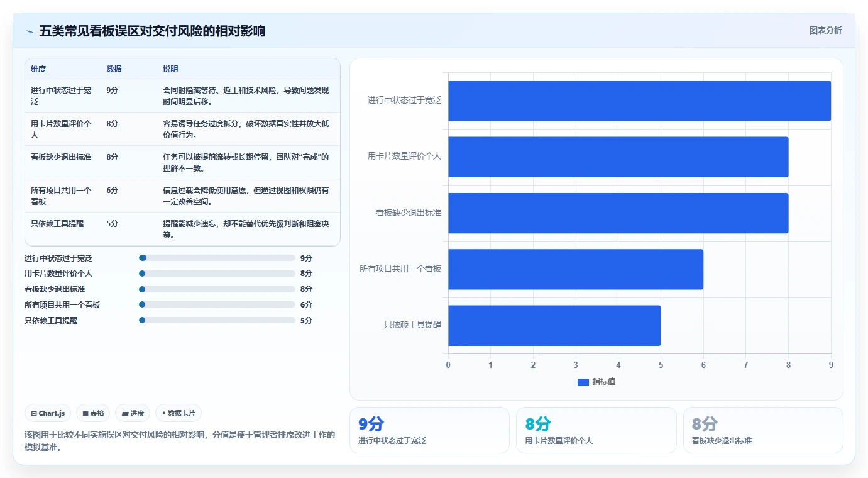This screenshot has height=478, width=868.
Task: Click the 5分 value in the table
Action: 113,223
